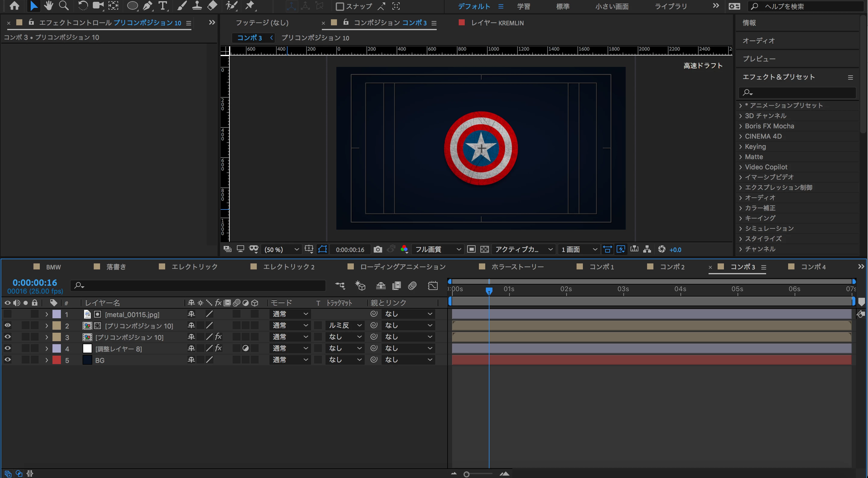868x478 pixels.
Task: Toggle transparency grid in viewer
Action: click(484, 249)
